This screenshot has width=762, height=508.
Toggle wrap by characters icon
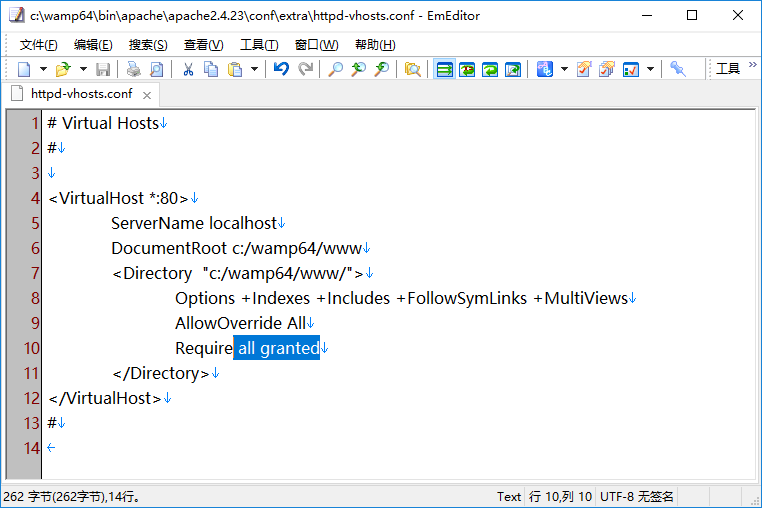pos(467,70)
